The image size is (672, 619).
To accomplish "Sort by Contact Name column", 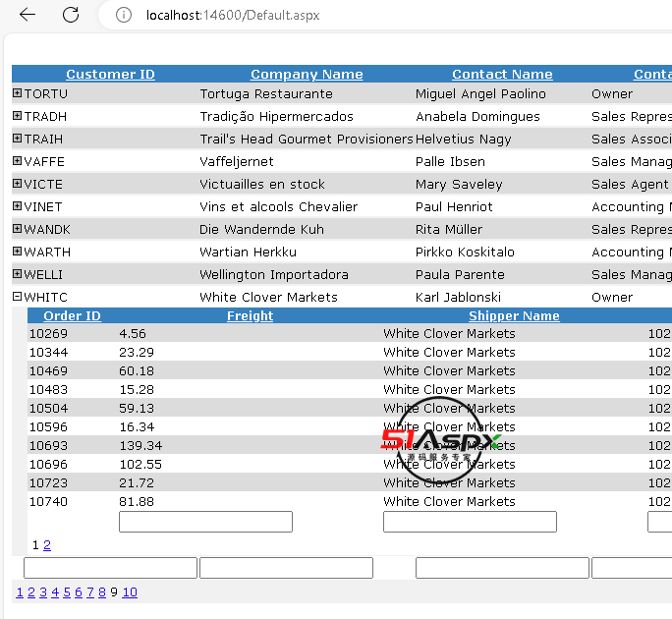I will click(x=502, y=75).
